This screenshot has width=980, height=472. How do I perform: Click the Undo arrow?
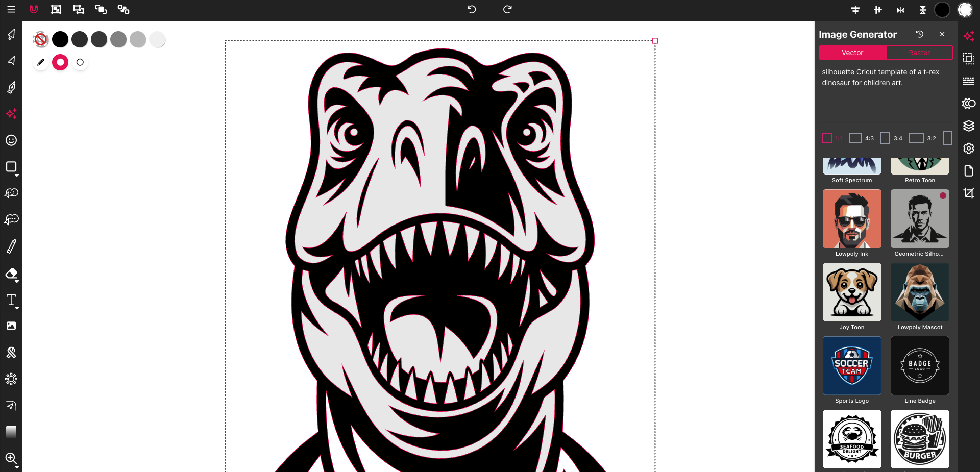coord(472,9)
